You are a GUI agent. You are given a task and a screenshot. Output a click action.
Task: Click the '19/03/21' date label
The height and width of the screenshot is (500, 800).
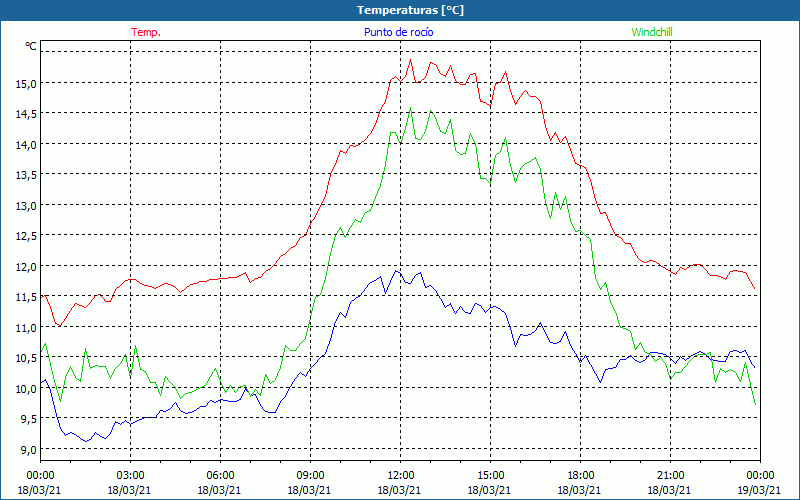[x=760, y=490]
